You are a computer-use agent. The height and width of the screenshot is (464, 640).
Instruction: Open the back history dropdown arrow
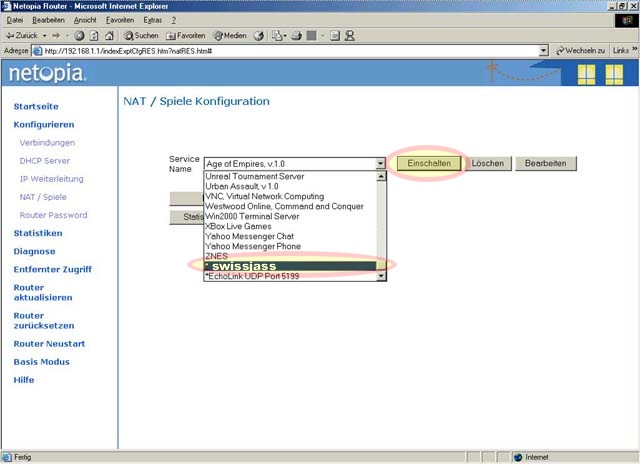44,36
